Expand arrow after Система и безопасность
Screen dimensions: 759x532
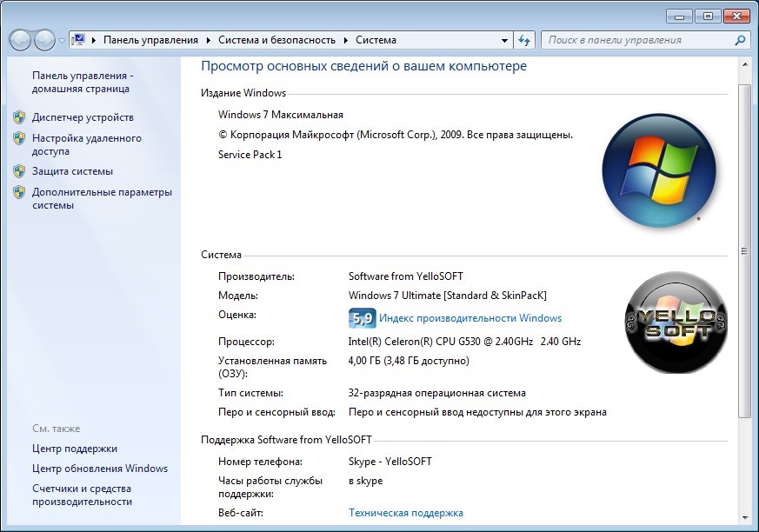[x=346, y=40]
